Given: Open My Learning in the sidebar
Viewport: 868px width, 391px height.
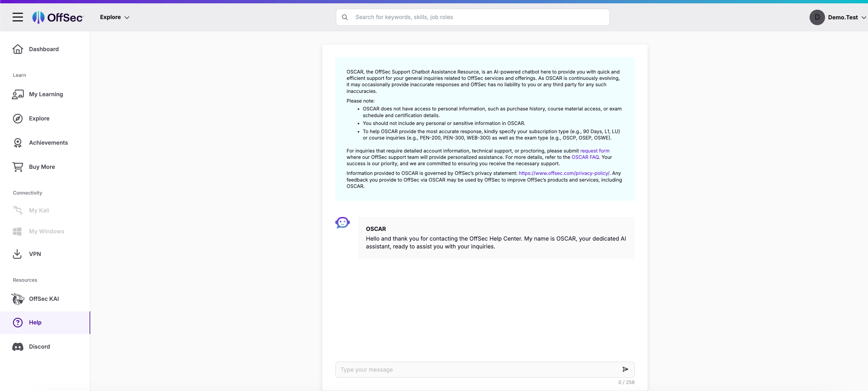Looking at the screenshot, I should (46, 94).
